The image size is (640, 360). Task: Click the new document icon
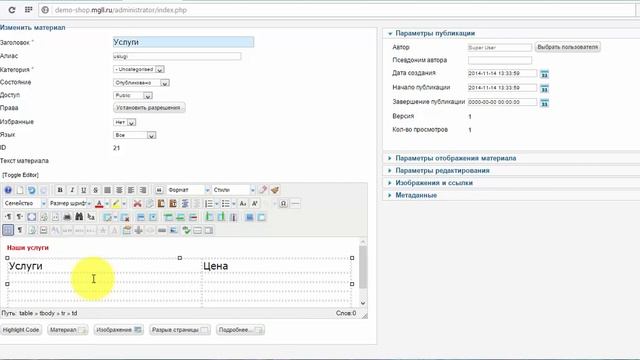tap(20, 190)
